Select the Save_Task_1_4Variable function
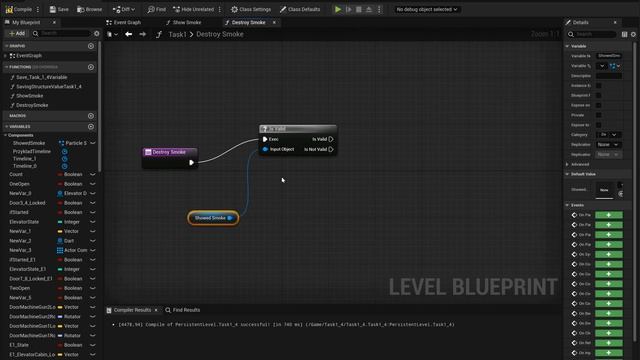Image resolution: width=640 pixels, height=360 pixels. [x=42, y=77]
